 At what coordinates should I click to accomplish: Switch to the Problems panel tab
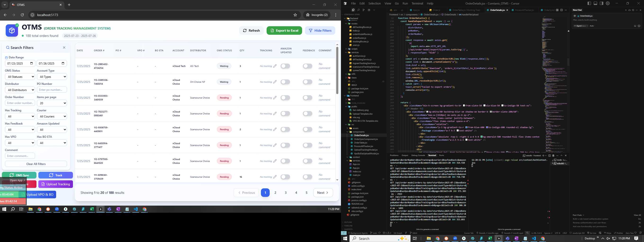[394, 156]
